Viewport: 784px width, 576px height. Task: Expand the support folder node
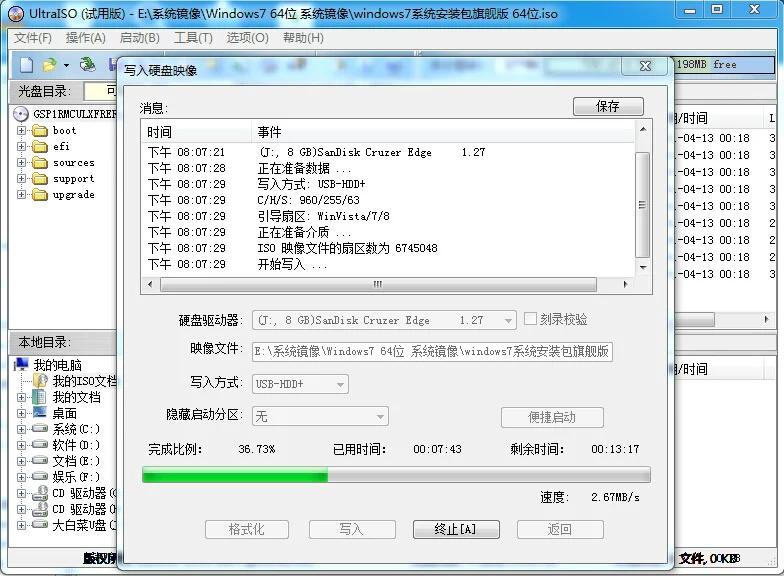coord(21,178)
